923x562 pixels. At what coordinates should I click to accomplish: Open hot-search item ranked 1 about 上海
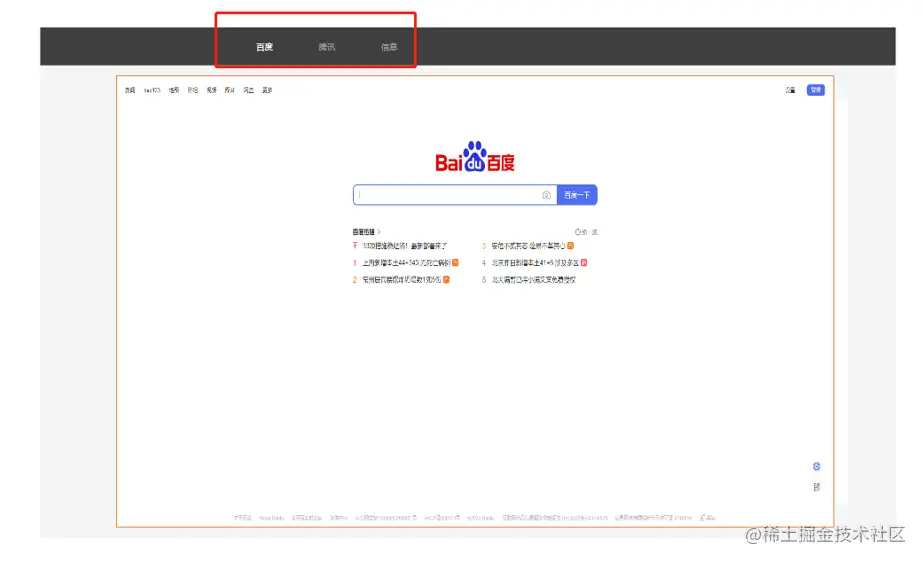pos(406,263)
